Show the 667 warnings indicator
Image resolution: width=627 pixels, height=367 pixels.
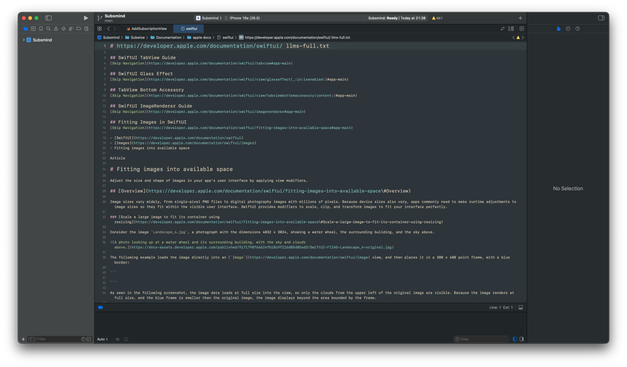(x=437, y=18)
